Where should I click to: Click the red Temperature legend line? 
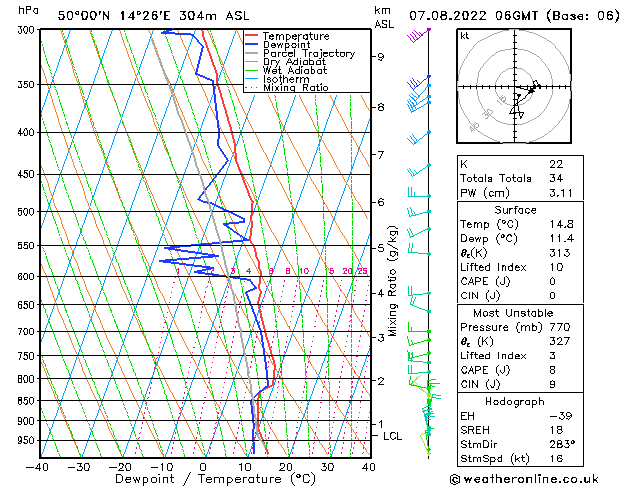(251, 36)
